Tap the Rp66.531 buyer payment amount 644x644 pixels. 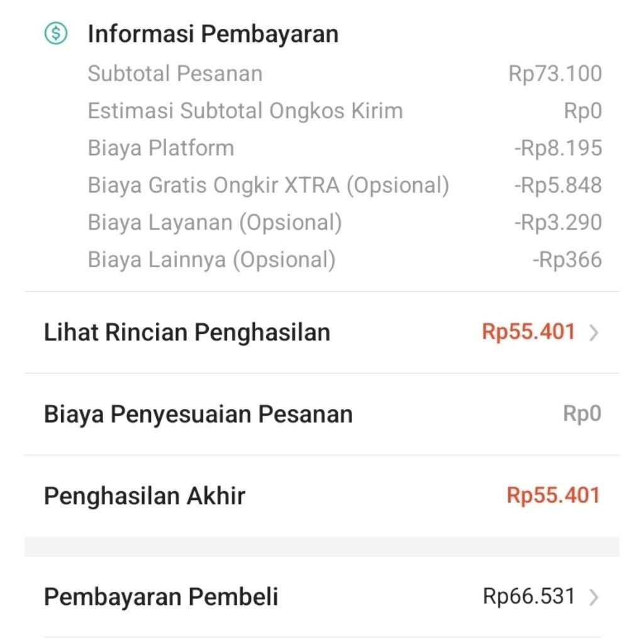click(x=528, y=596)
